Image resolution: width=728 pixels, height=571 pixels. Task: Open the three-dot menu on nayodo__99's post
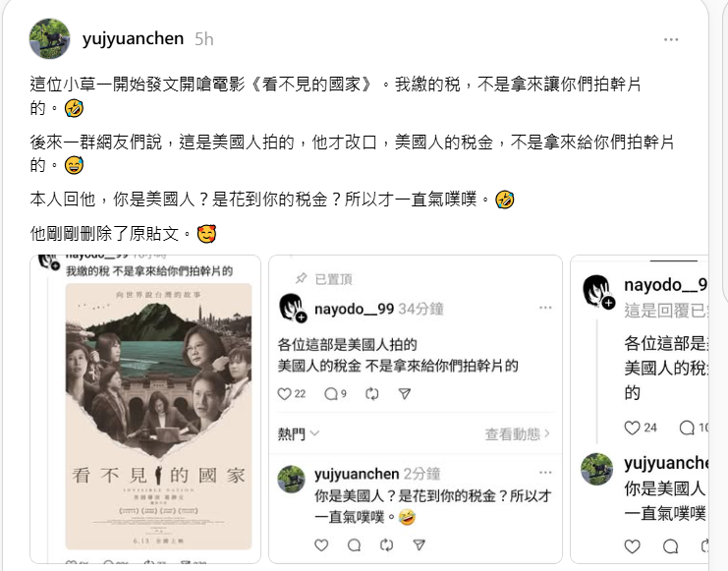point(545,308)
